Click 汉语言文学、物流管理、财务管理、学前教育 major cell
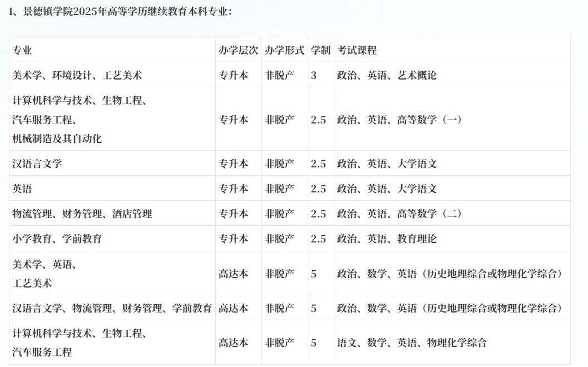This screenshot has height=367, width=588. [x=112, y=308]
